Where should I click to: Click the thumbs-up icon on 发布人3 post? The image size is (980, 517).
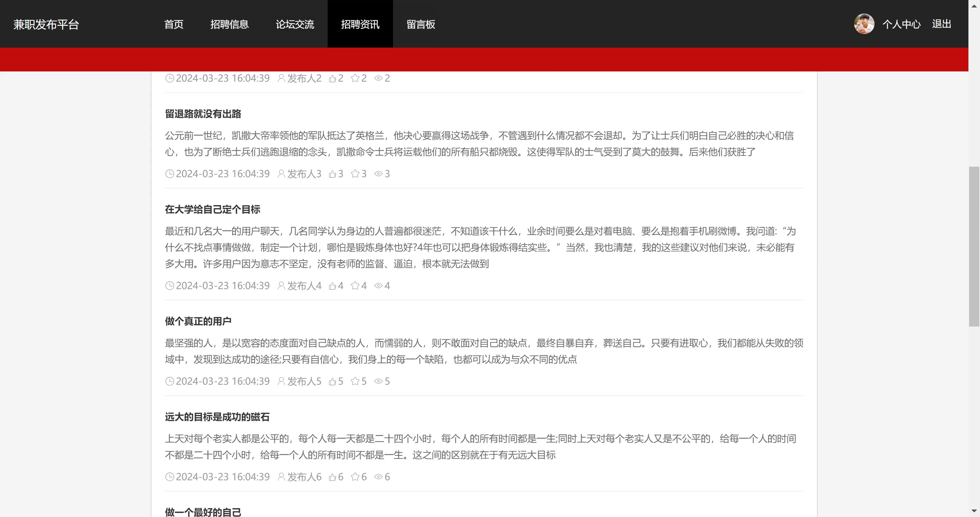pos(332,174)
